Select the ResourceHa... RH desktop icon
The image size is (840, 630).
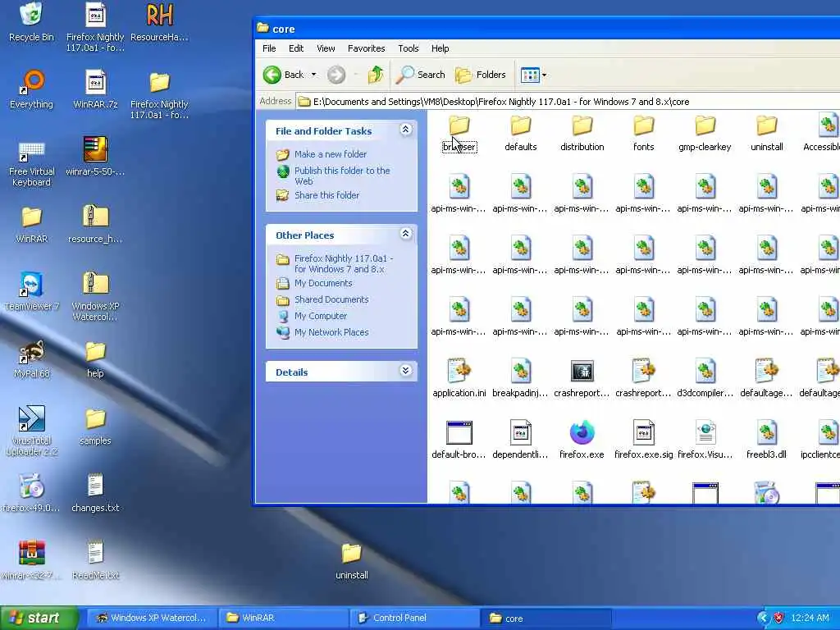(159, 22)
